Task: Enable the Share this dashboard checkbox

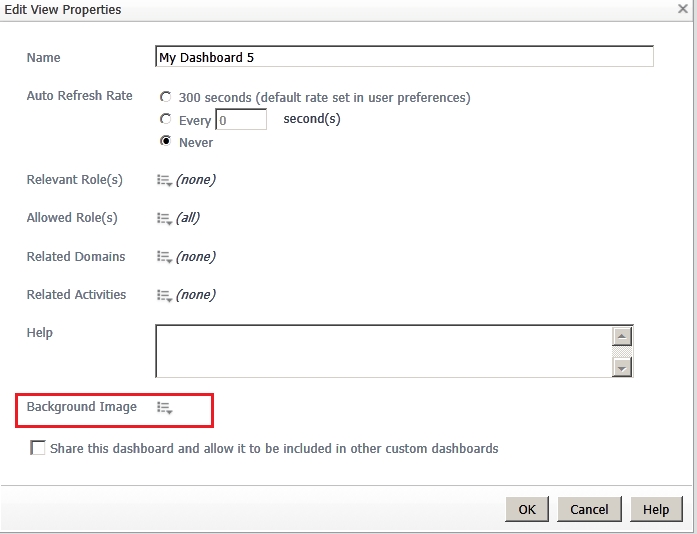Action: [x=38, y=448]
